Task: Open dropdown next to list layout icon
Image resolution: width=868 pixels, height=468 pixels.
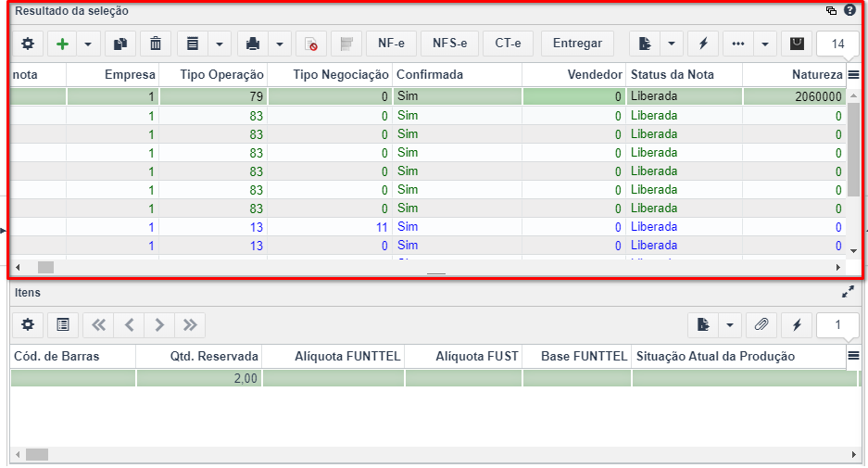Action: (220, 44)
